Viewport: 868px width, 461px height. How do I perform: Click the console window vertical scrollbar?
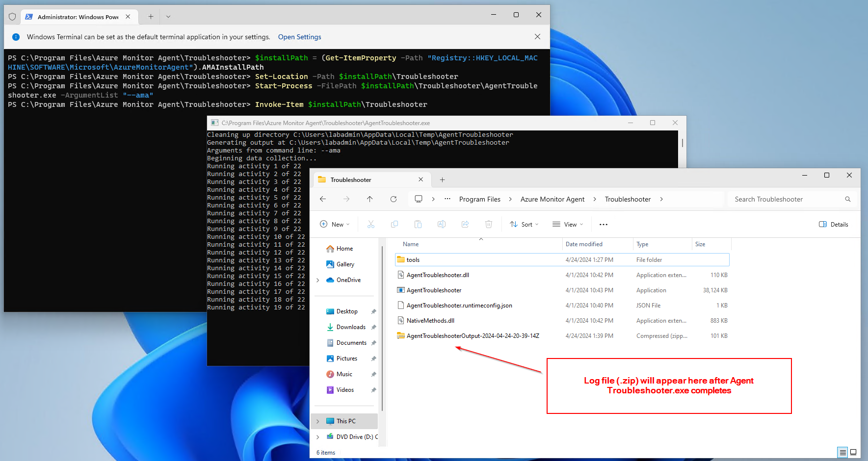682,143
